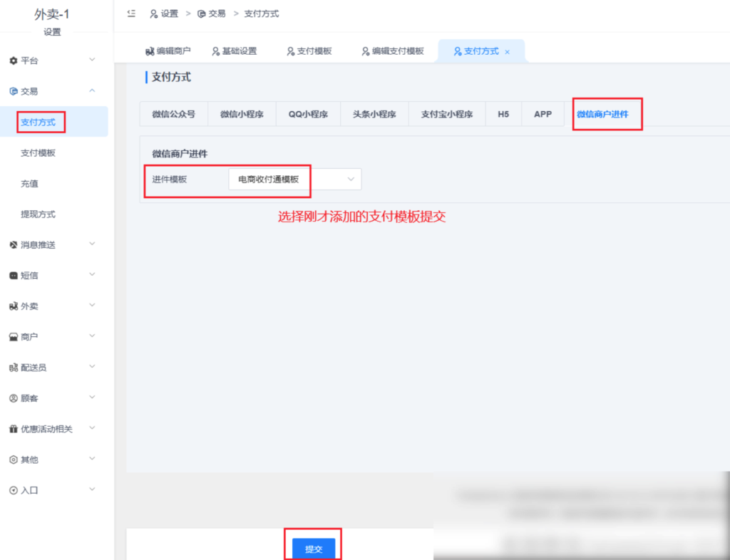Close the 支付方式 tab with its x
Screen dimensions: 730x560
[508, 51]
